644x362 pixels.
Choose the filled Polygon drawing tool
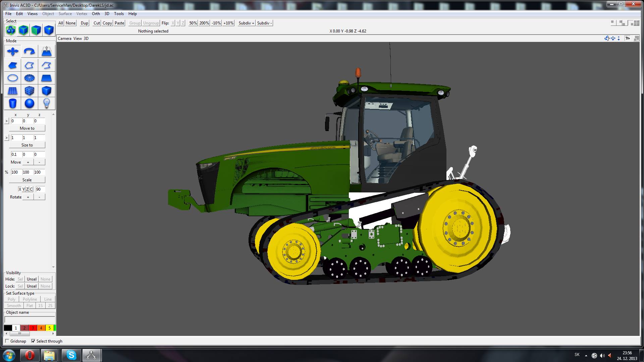[13, 65]
